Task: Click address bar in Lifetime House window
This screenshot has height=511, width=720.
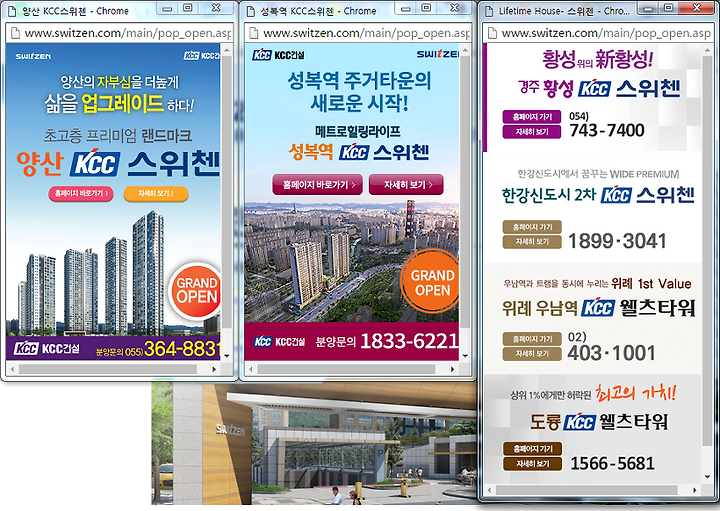Action: point(598,33)
